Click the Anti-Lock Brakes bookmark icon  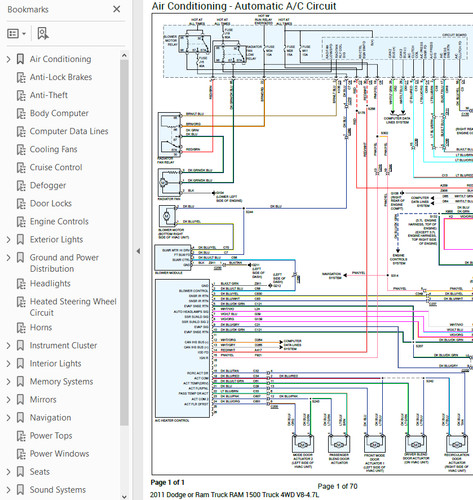coord(21,77)
